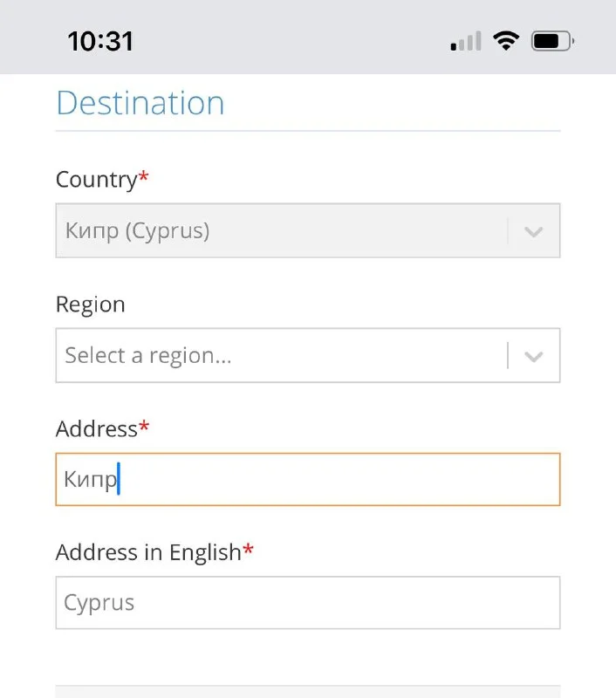Tap the battery icon in status bar

tap(552, 40)
